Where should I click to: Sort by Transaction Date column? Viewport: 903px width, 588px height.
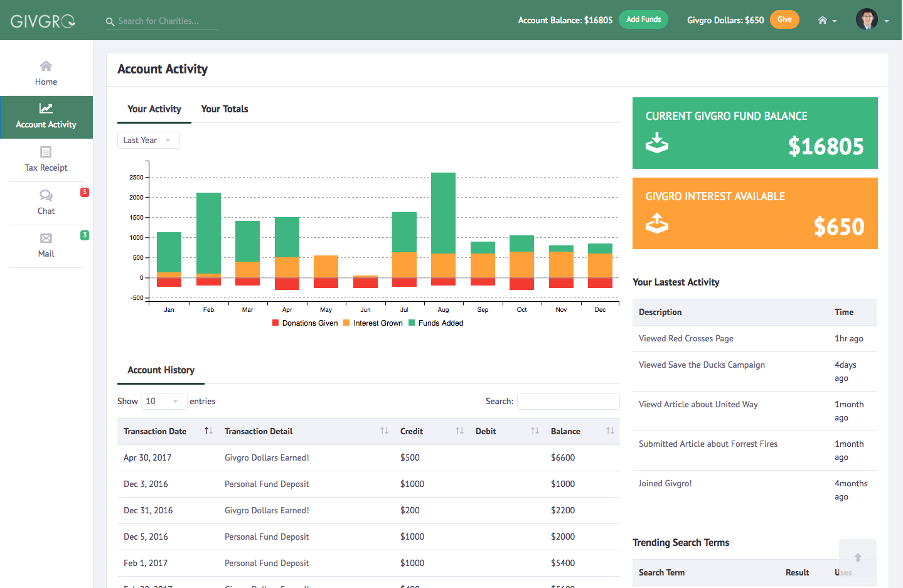[168, 431]
